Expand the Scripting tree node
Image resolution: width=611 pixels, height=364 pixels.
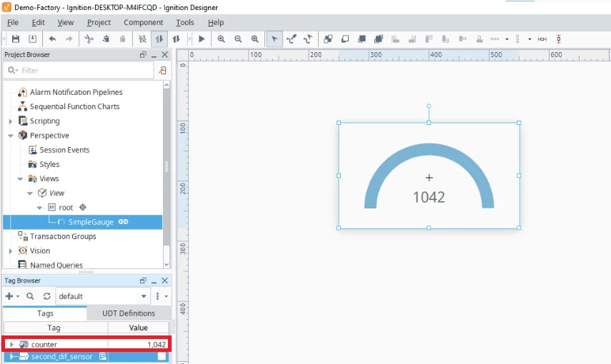pyautogui.click(x=11, y=121)
